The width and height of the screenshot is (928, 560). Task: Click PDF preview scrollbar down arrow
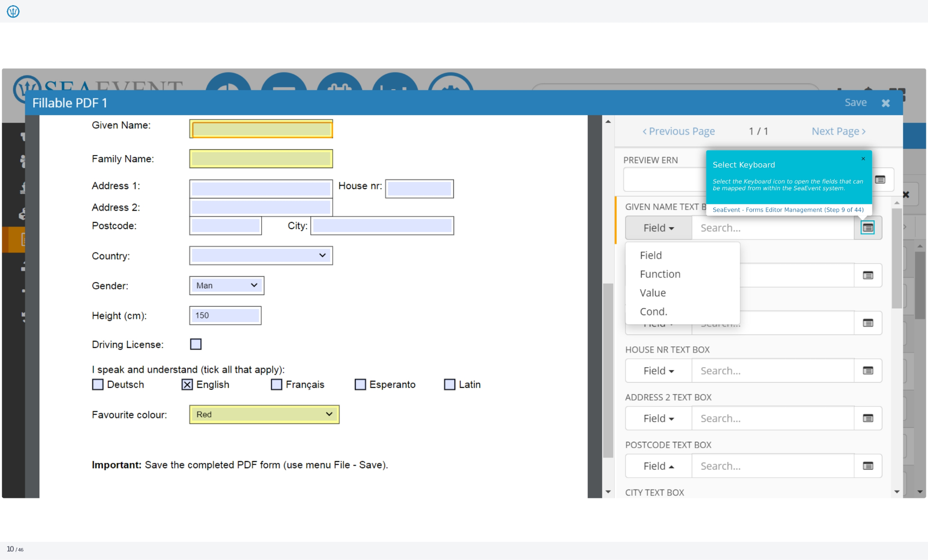click(608, 492)
